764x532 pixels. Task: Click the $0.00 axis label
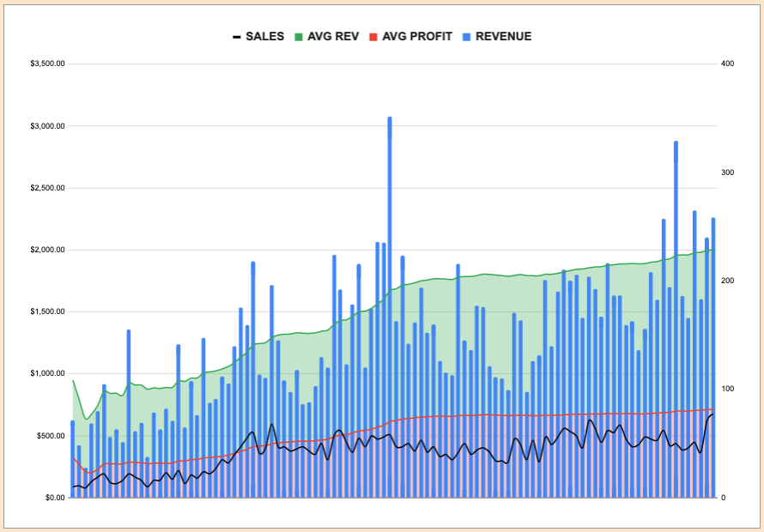coord(55,498)
